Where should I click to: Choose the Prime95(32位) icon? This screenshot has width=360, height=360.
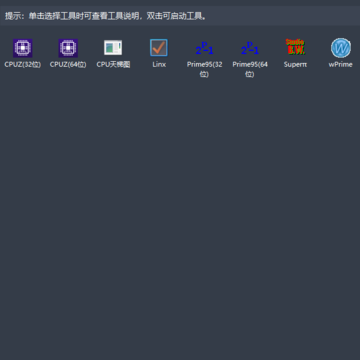204,48
